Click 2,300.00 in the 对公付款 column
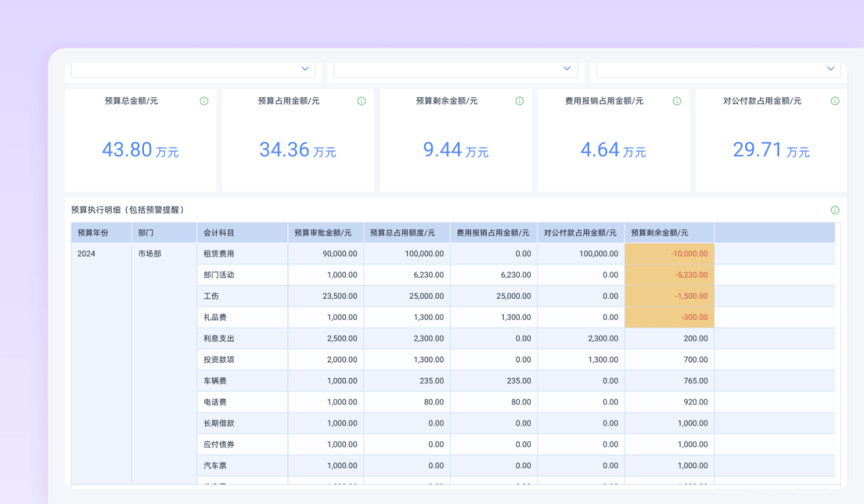The height and width of the screenshot is (504, 864). click(581, 338)
